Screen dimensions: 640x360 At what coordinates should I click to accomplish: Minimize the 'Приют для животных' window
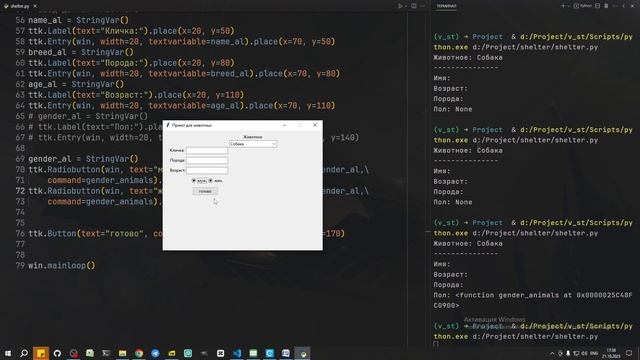284,125
